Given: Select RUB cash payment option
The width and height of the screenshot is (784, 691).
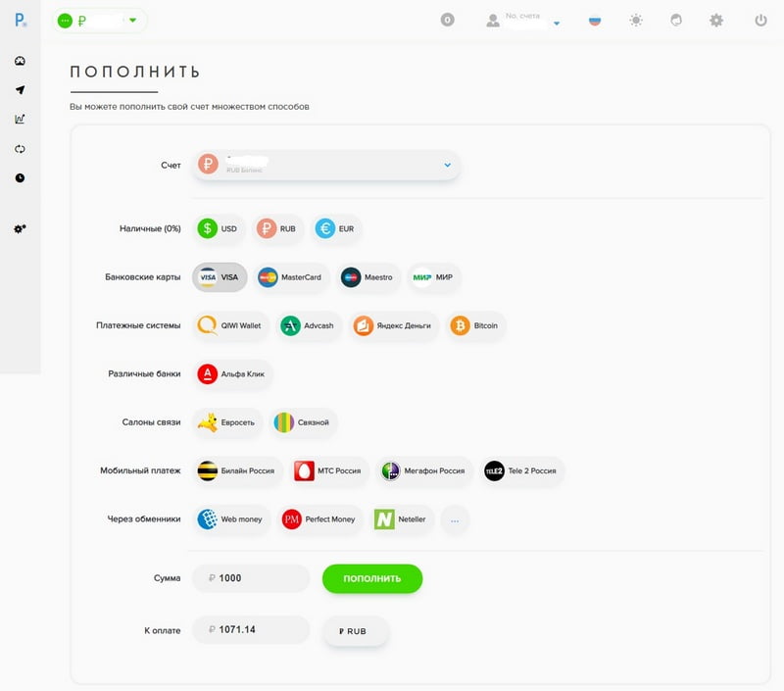Looking at the screenshot, I should tap(277, 228).
